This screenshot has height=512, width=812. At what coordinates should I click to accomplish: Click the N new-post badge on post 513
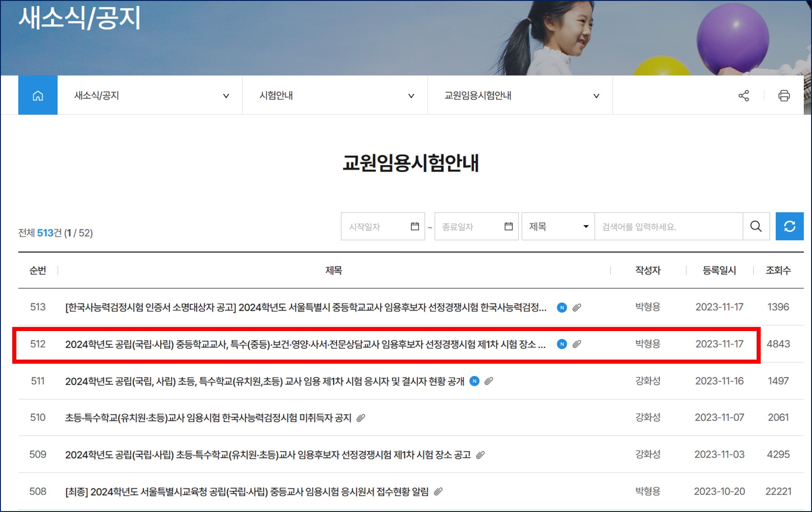click(562, 307)
